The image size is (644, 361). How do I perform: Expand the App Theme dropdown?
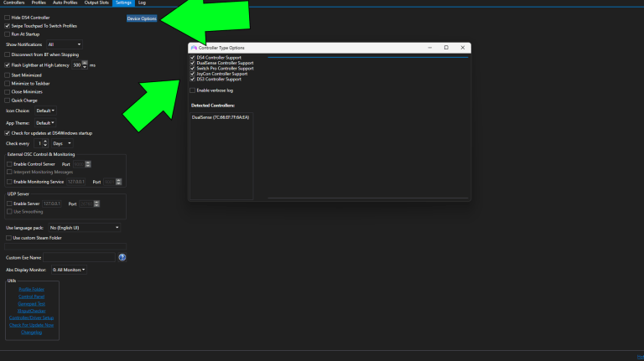(x=45, y=122)
